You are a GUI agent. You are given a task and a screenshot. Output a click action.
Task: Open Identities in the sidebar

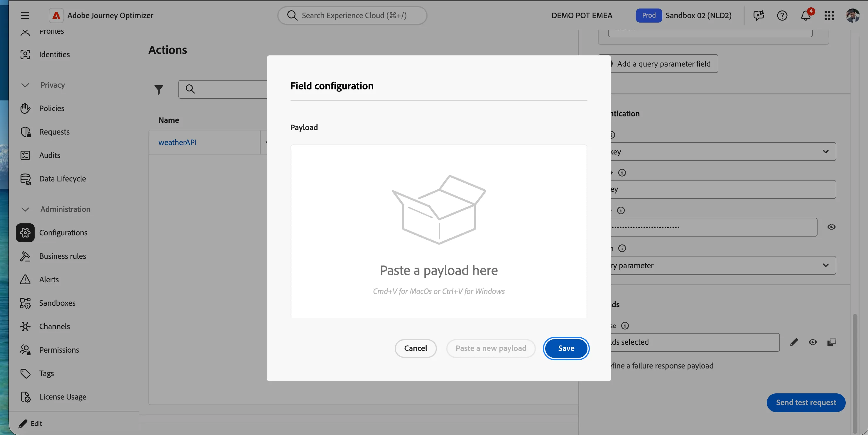tap(54, 55)
